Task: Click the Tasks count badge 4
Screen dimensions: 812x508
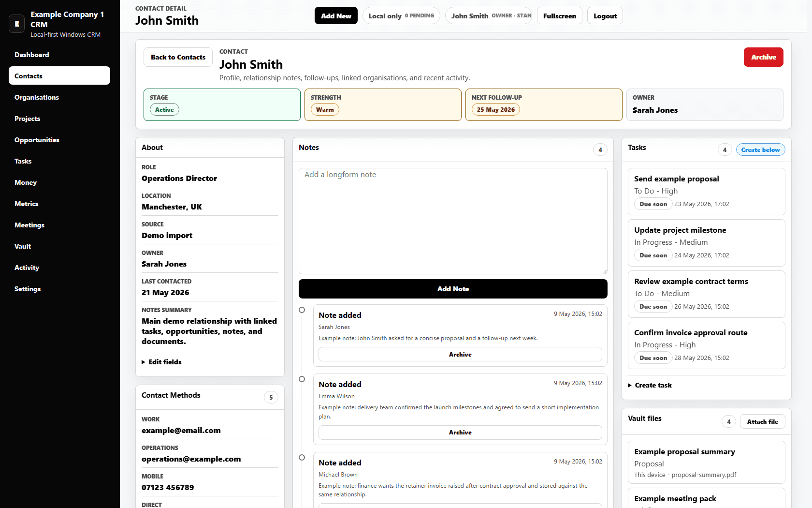Action: pyautogui.click(x=725, y=150)
